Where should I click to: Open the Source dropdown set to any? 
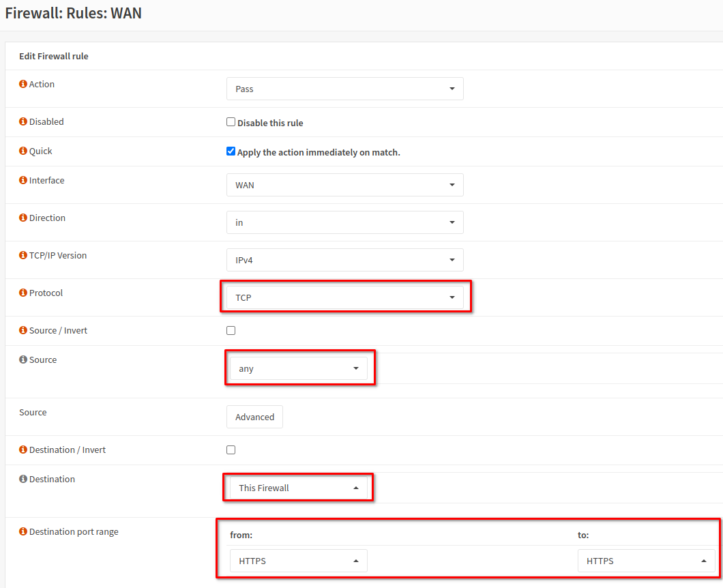(x=298, y=368)
